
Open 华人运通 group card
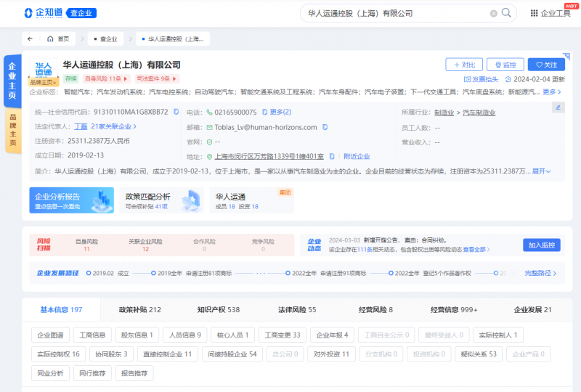coord(251,200)
